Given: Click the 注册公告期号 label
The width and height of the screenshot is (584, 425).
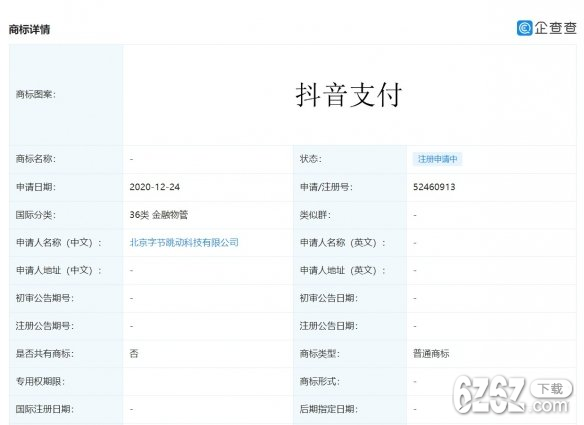Looking at the screenshot, I should pos(45,326).
